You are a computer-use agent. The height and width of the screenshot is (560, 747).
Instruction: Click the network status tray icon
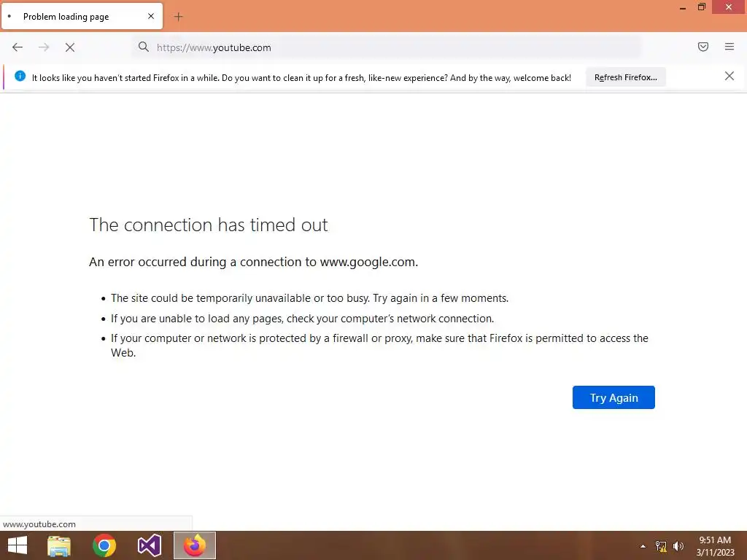pos(661,546)
